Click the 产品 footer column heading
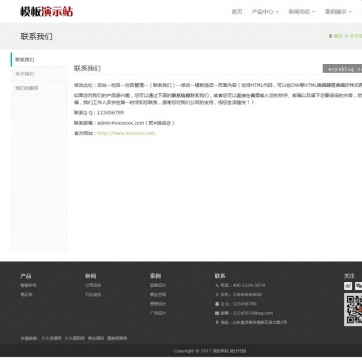This screenshot has width=362, height=362. (26, 276)
